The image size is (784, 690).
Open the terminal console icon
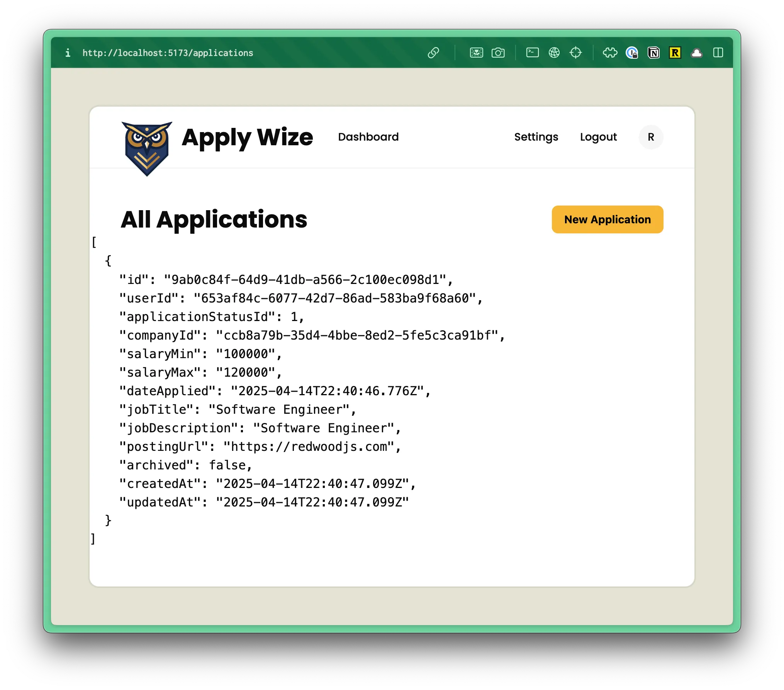(532, 53)
